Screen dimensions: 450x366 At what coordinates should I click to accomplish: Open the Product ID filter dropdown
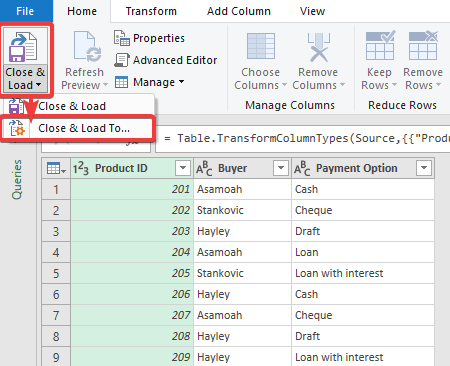click(x=183, y=168)
